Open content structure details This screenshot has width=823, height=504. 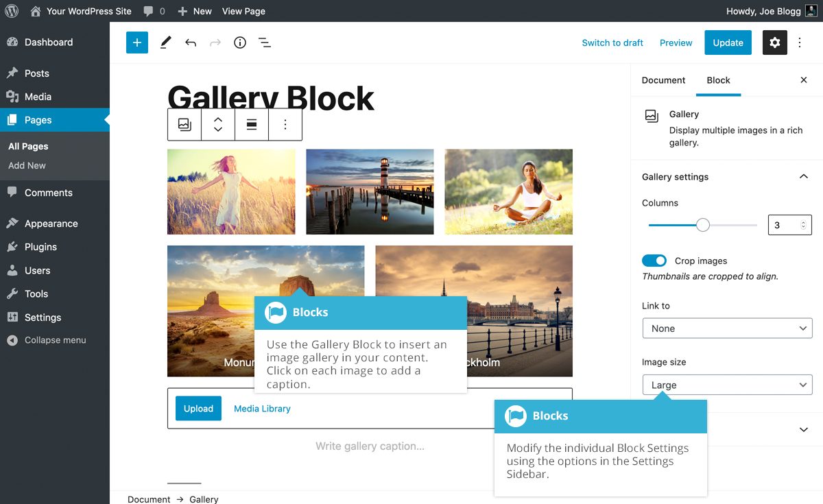pos(239,43)
